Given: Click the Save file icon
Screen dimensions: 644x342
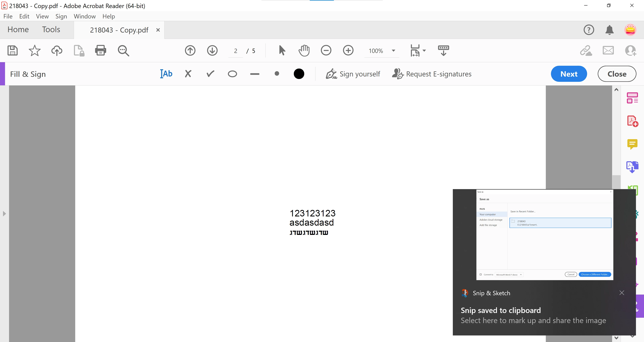Looking at the screenshot, I should 13,50.
